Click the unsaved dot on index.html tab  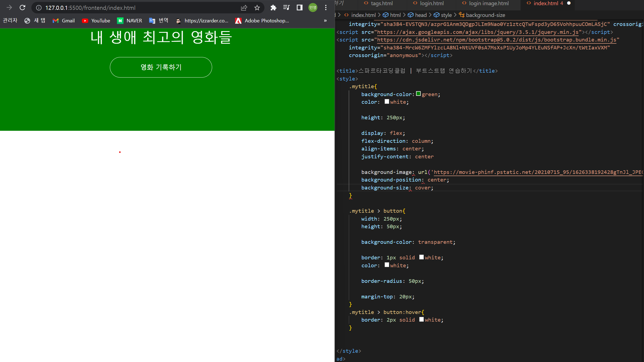(x=569, y=3)
